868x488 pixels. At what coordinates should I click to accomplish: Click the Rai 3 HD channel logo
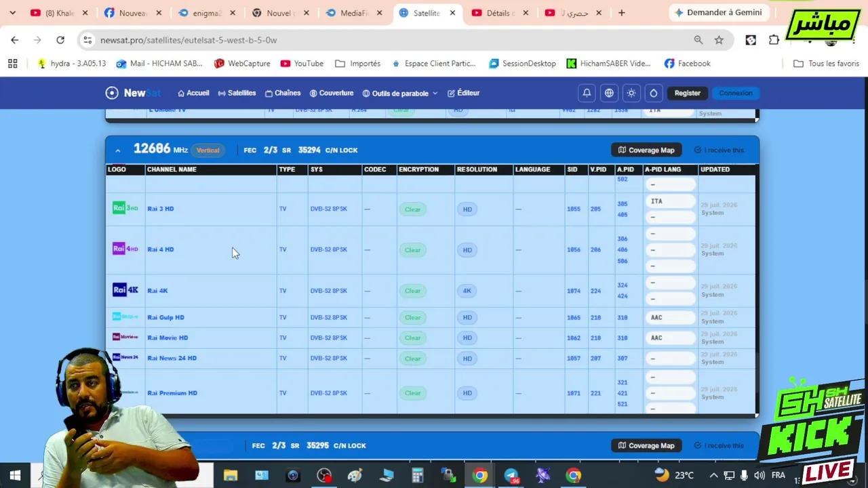point(125,208)
